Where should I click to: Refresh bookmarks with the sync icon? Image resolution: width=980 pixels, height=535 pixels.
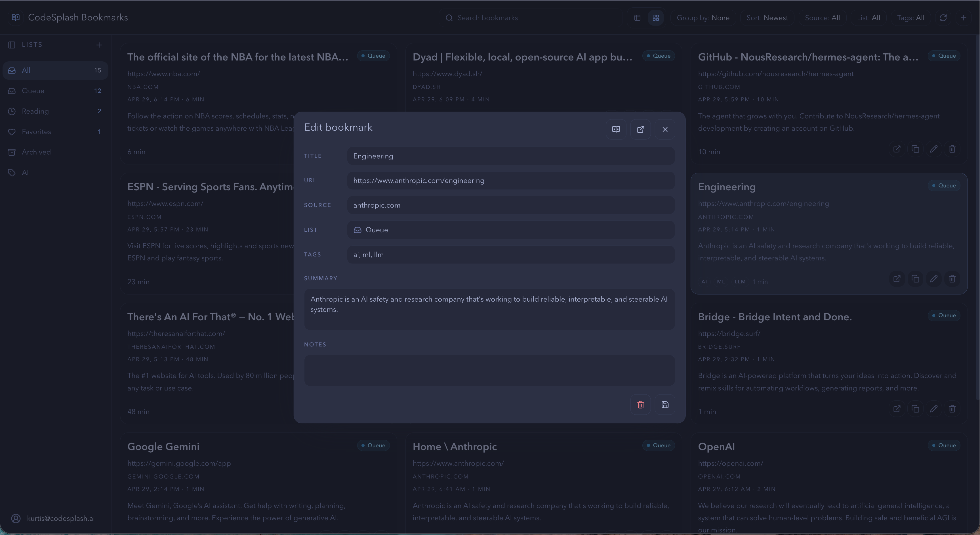(943, 18)
